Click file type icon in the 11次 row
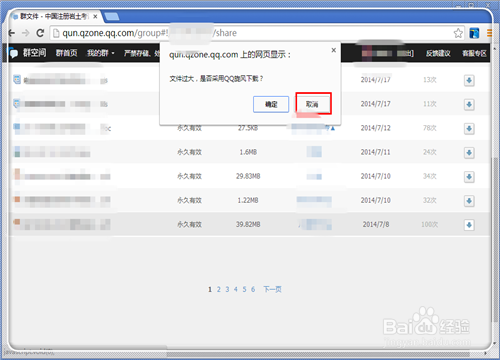 (17, 103)
